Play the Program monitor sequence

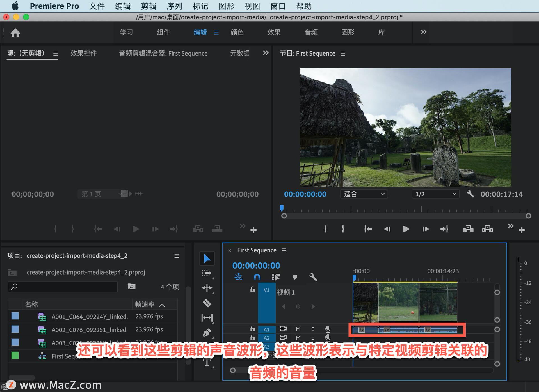point(406,229)
